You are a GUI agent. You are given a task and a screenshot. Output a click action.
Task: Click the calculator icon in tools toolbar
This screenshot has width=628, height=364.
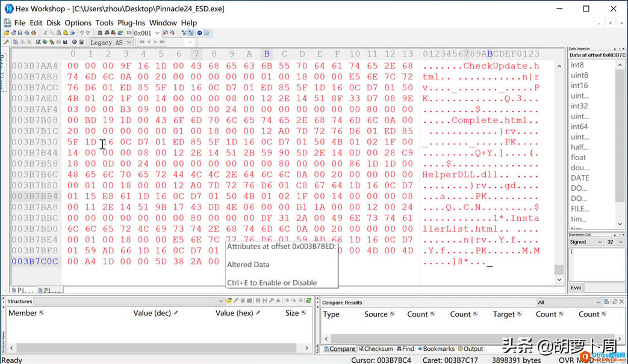81,42
